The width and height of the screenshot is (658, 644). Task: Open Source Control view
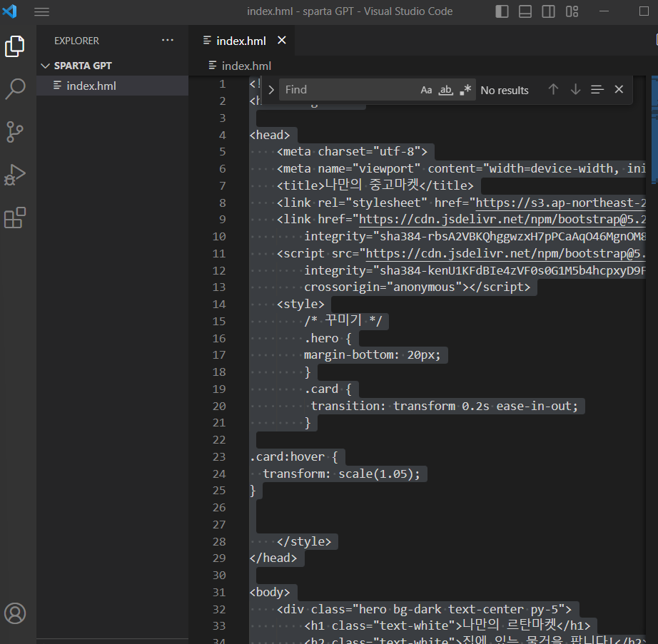click(x=15, y=132)
